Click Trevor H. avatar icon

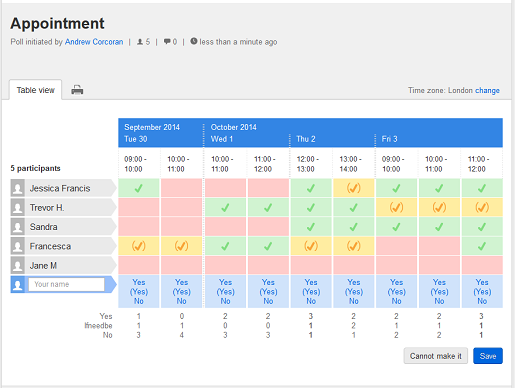click(x=17, y=208)
